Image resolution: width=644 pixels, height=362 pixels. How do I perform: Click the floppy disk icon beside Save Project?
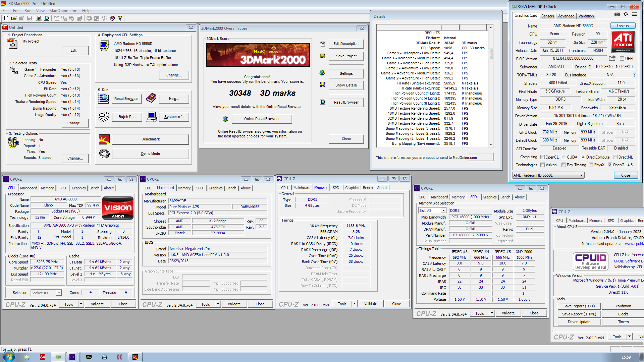(x=322, y=56)
